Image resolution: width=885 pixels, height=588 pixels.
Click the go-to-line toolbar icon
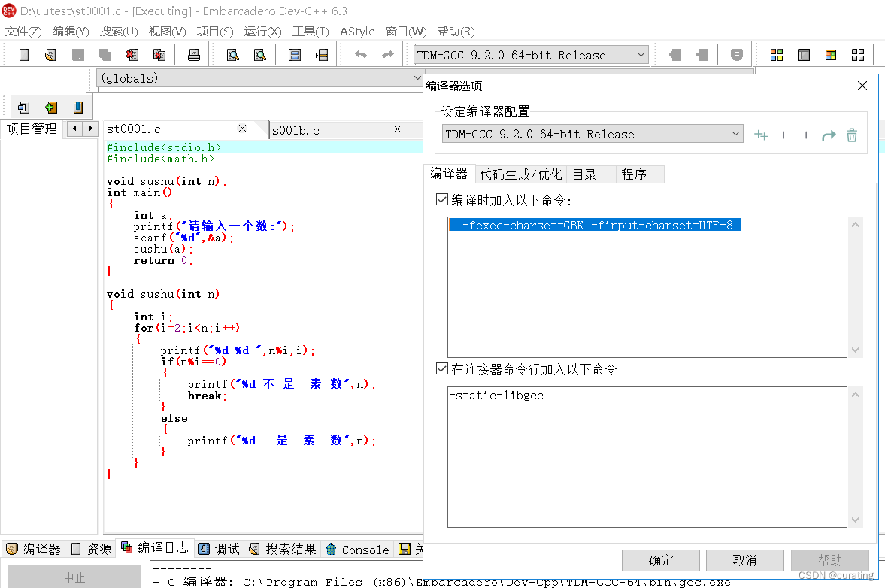322,55
